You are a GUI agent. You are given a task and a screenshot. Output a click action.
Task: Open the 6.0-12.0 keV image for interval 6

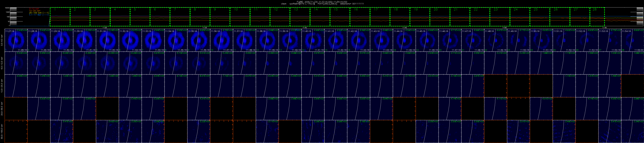pos(130,63)
